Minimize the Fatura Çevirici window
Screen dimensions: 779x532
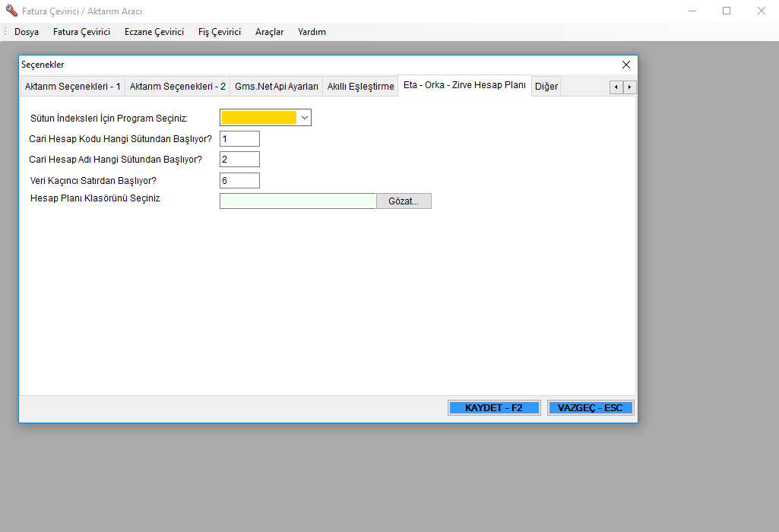[x=692, y=11]
